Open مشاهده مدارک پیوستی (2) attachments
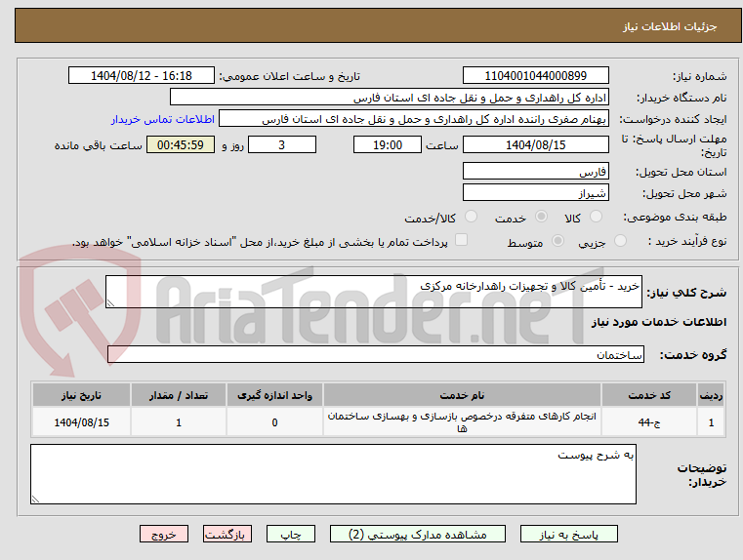 (x=418, y=534)
